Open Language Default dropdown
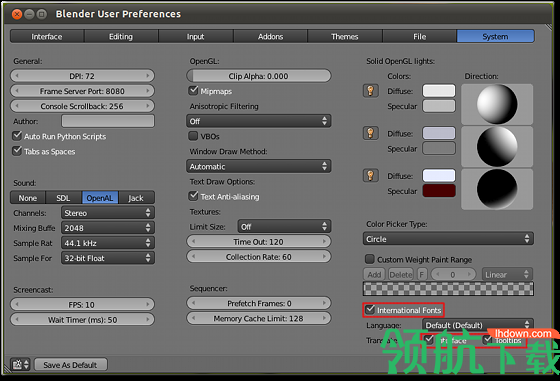The image size is (560, 381). 478,325
